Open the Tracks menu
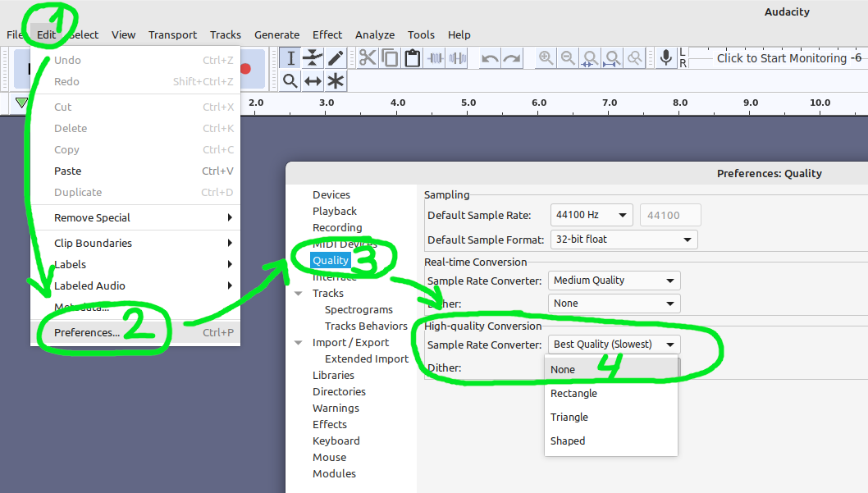 tap(226, 34)
